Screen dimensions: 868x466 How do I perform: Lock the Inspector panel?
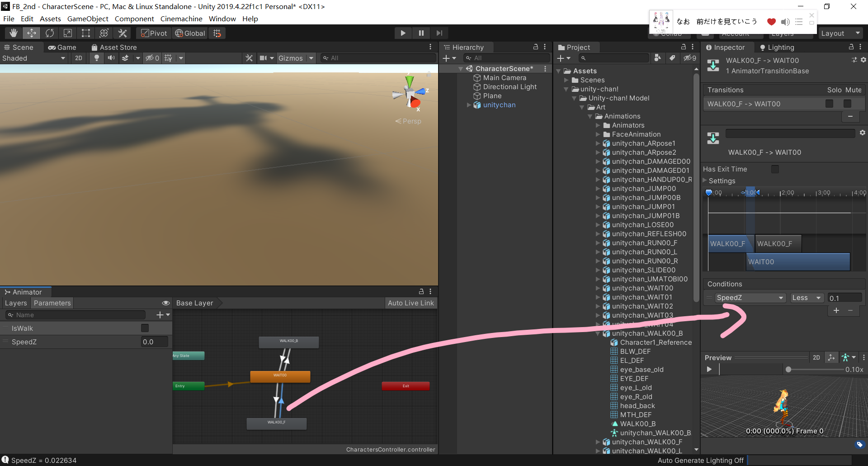click(x=851, y=47)
